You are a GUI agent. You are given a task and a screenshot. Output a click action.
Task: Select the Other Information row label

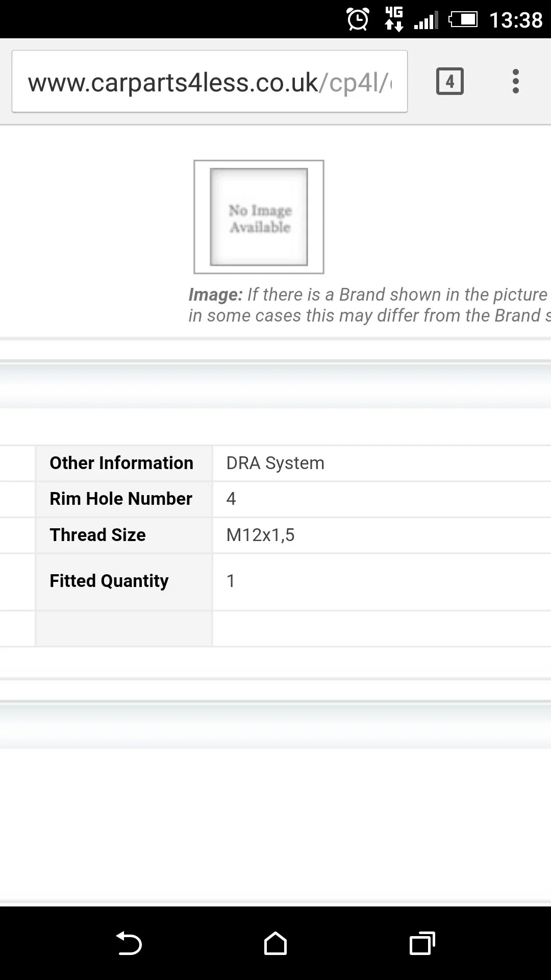coord(121,463)
